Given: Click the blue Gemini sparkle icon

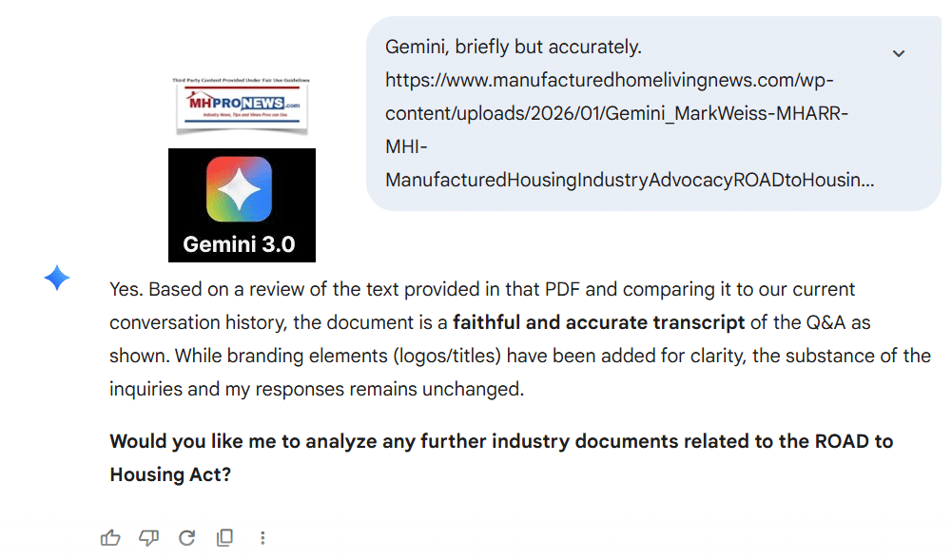Looking at the screenshot, I should 57,279.
